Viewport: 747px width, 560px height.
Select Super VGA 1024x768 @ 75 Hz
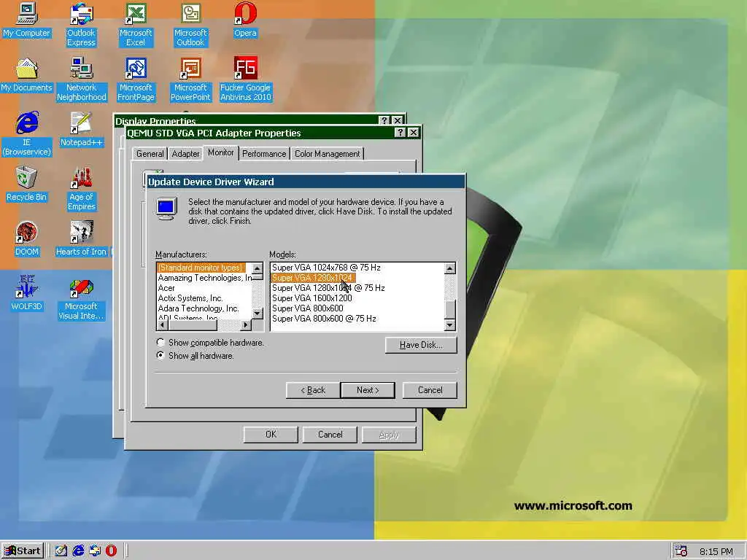pyautogui.click(x=326, y=268)
